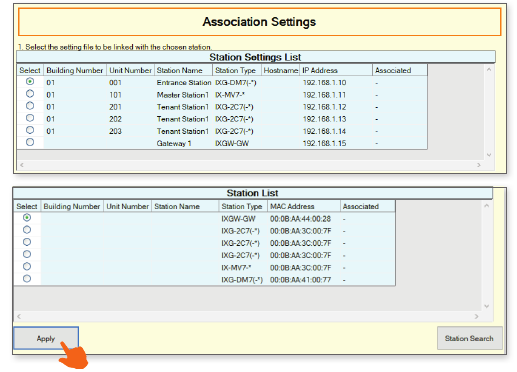Click the Hostname column header
The height and width of the screenshot is (372, 517).
[280, 70]
